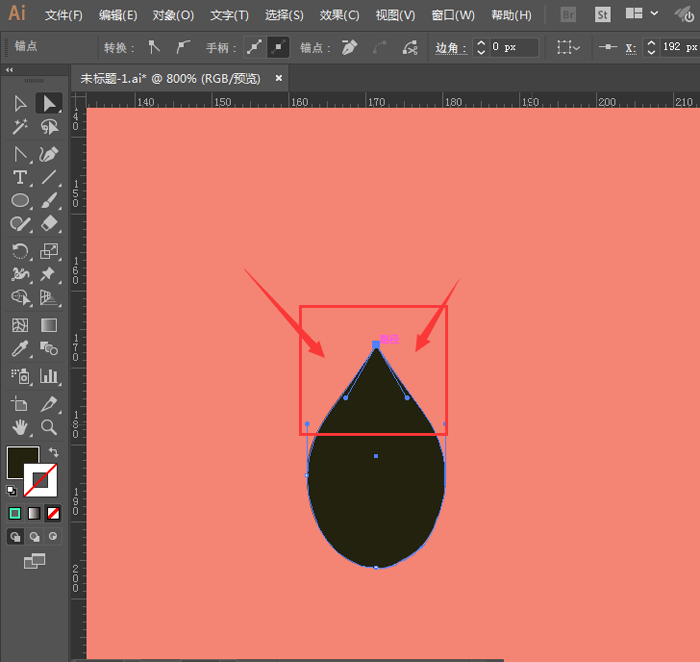Activate the Zoom magnifier tool
The image size is (700, 662).
[48, 428]
